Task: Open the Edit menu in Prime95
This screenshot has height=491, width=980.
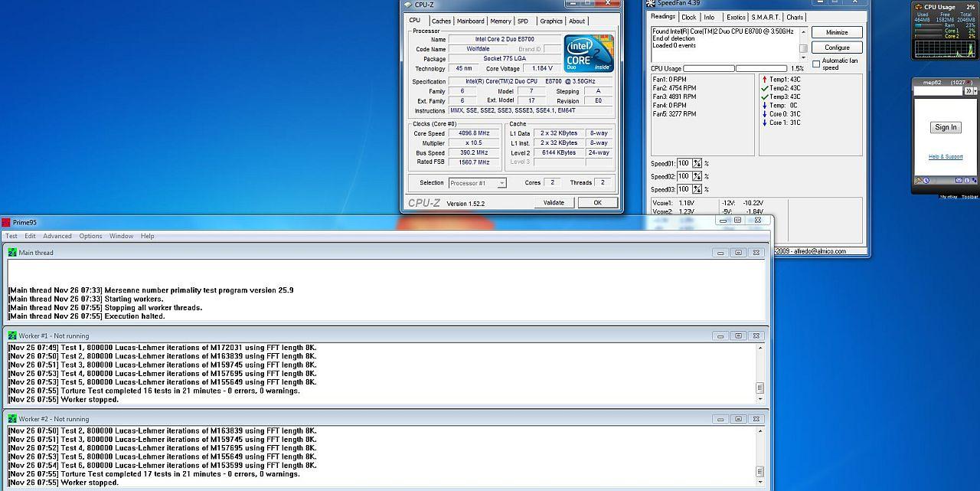Action: coord(30,236)
